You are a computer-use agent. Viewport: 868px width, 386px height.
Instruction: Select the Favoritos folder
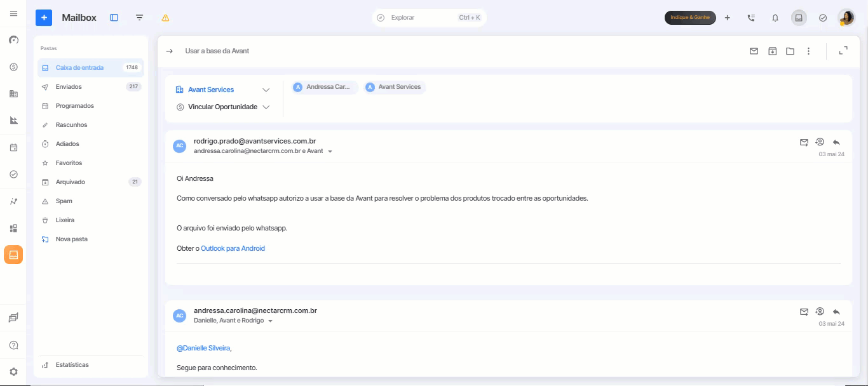(91, 163)
